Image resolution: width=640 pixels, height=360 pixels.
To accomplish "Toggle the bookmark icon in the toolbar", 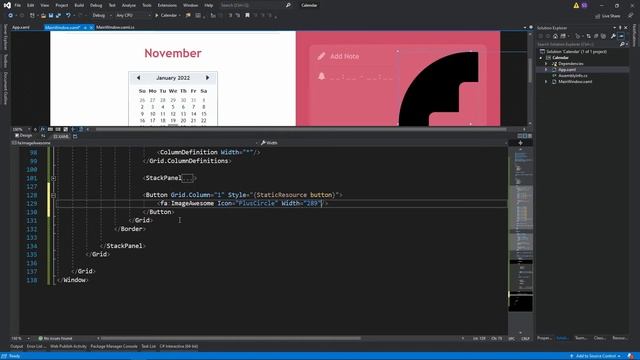I will tap(247, 16).
